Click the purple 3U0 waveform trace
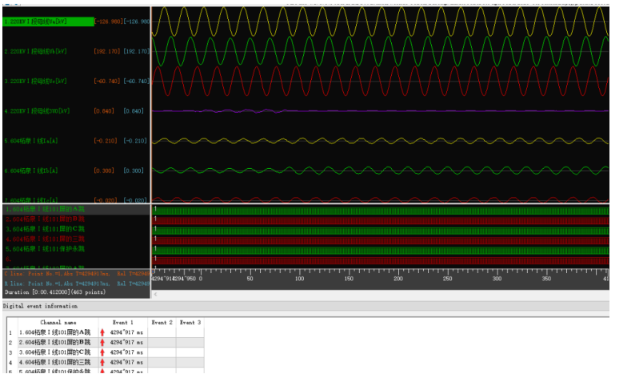This screenshot has width=625, height=380. [x=380, y=111]
